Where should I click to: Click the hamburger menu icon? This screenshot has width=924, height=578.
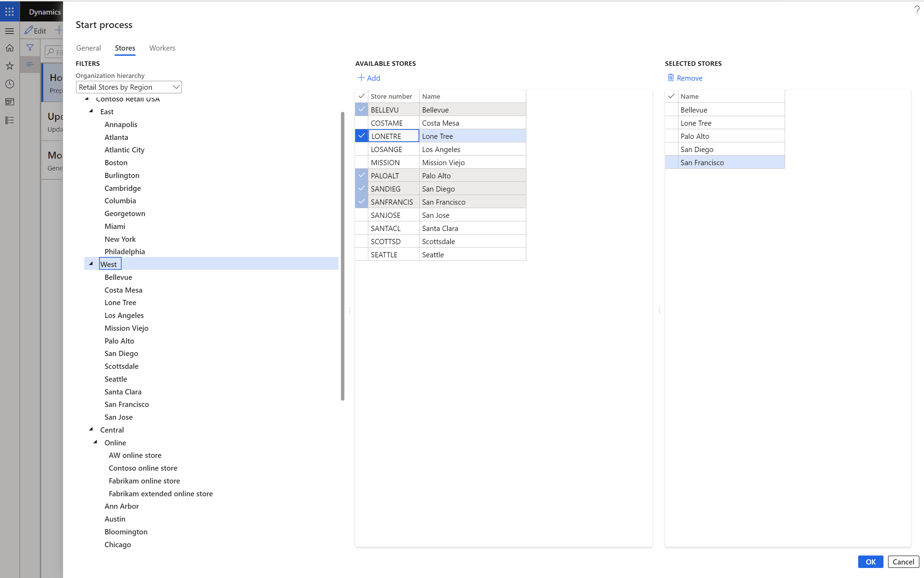[10, 30]
